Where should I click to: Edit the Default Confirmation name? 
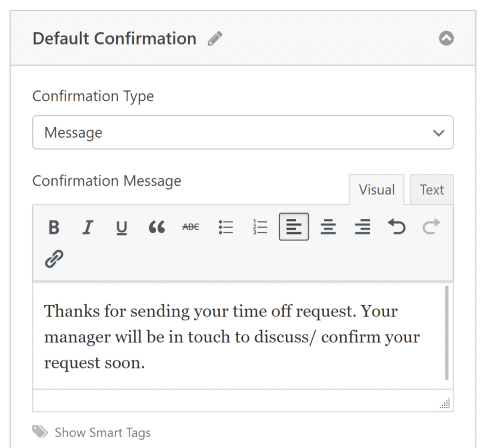click(215, 38)
